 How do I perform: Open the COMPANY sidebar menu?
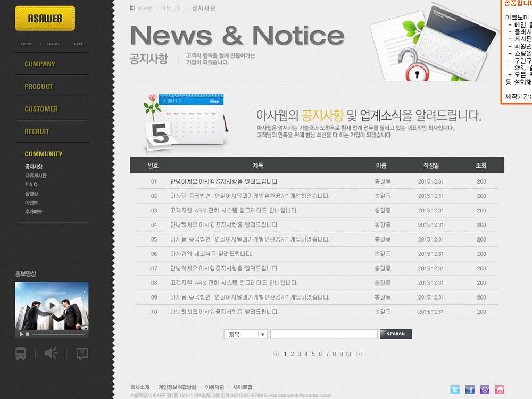(x=40, y=64)
